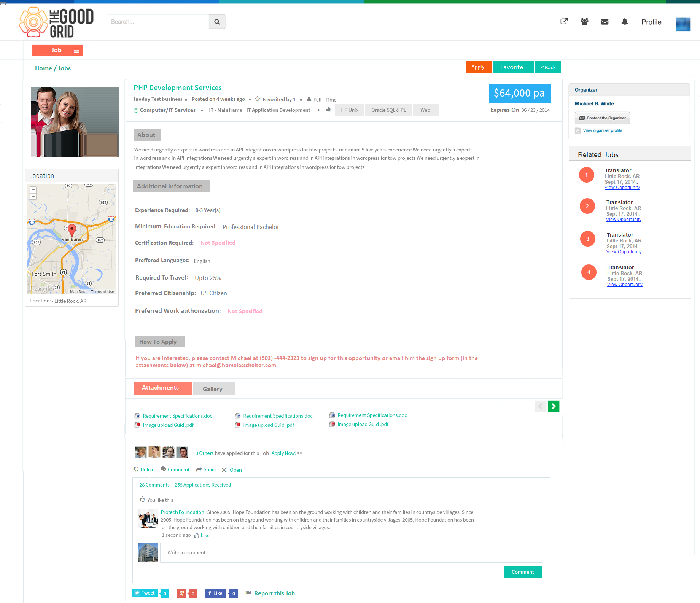The image size is (700, 603).
Task: Submit with the teal Comment button
Action: (x=523, y=572)
